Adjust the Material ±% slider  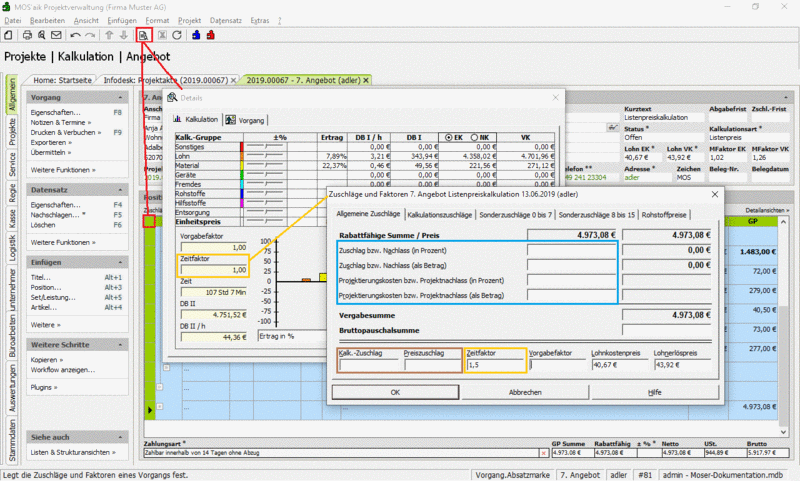coord(264,165)
